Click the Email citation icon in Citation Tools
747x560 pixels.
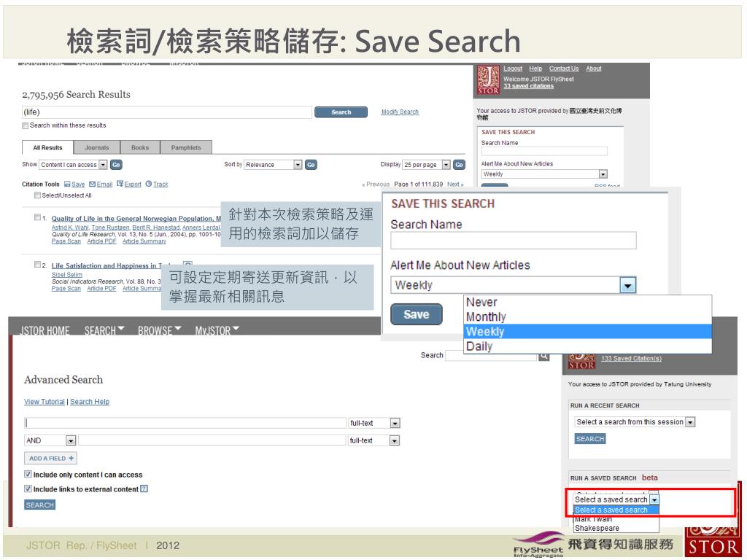pyautogui.click(x=93, y=184)
